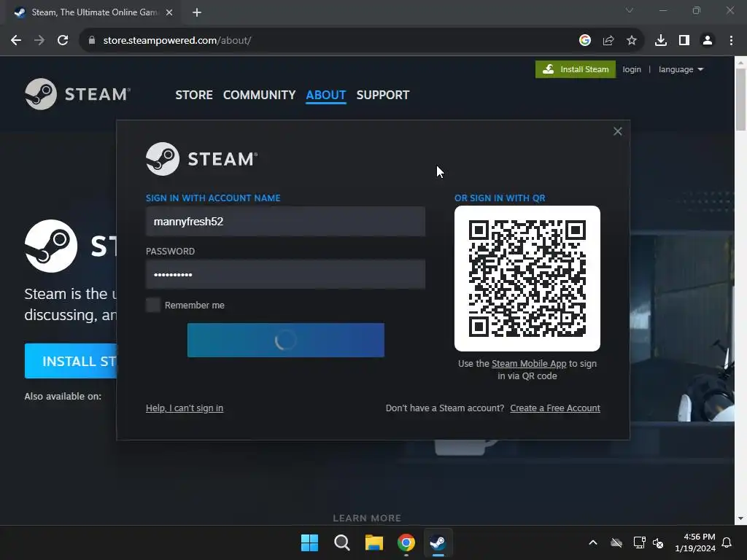Open the SUPPORT menu
Screen dimensions: 747x560
coord(382,95)
